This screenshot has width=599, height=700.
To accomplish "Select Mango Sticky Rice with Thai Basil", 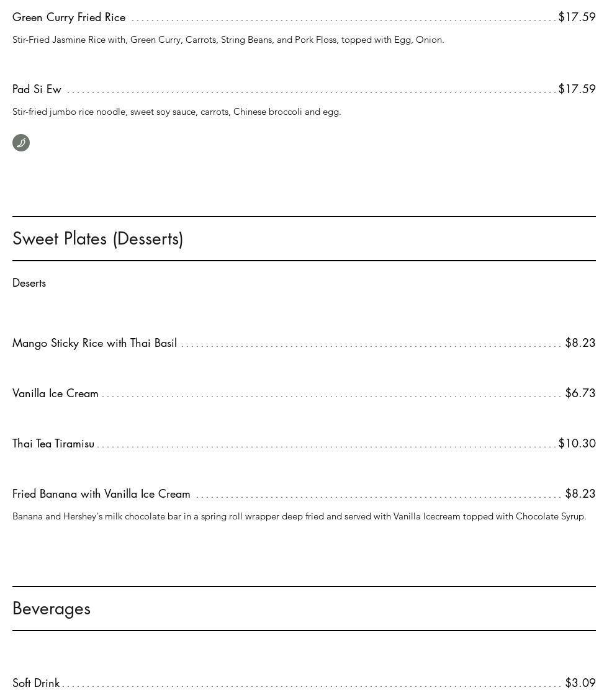I will [x=94, y=343].
